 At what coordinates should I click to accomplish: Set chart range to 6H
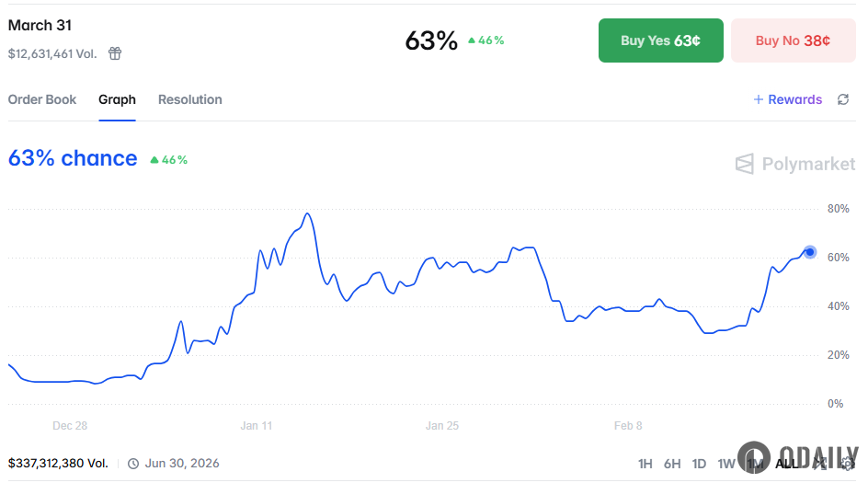pyautogui.click(x=672, y=464)
